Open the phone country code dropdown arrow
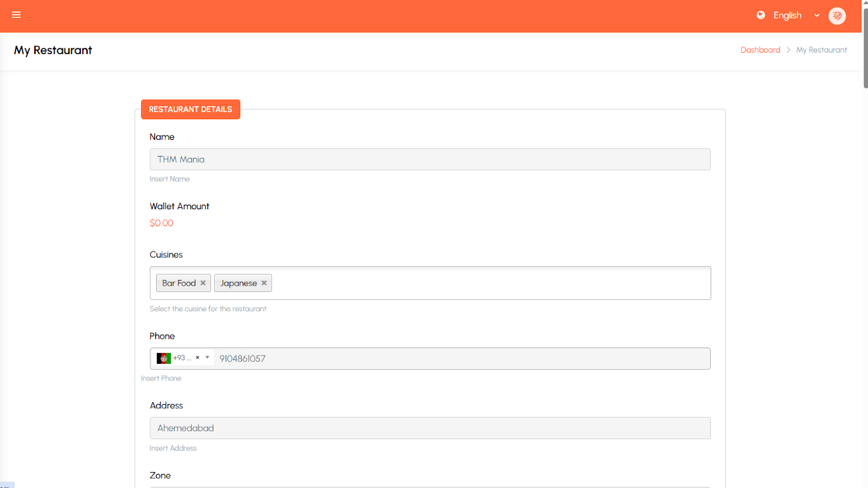The height and width of the screenshot is (488, 868). (207, 358)
